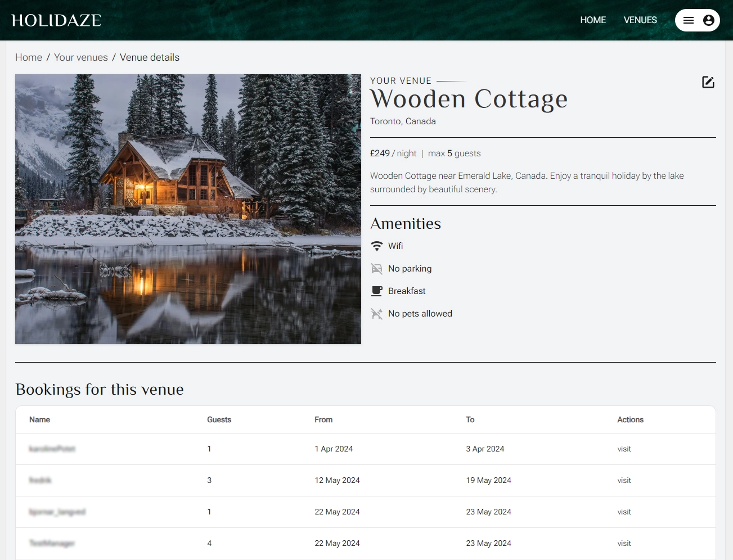The image size is (733, 560).
Task: Open the Your venues breadcrumb link
Action: [x=81, y=57]
